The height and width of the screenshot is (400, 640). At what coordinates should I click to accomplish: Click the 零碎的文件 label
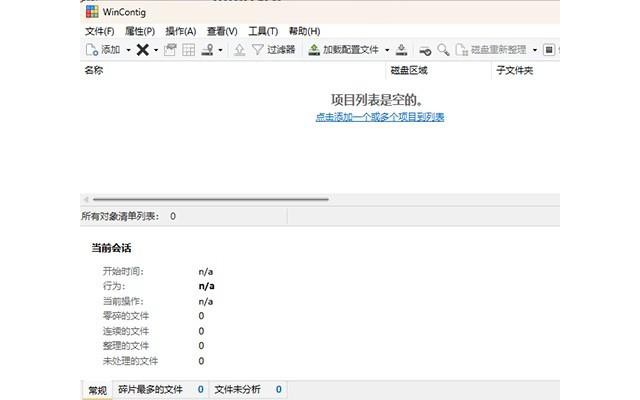[x=126, y=316]
